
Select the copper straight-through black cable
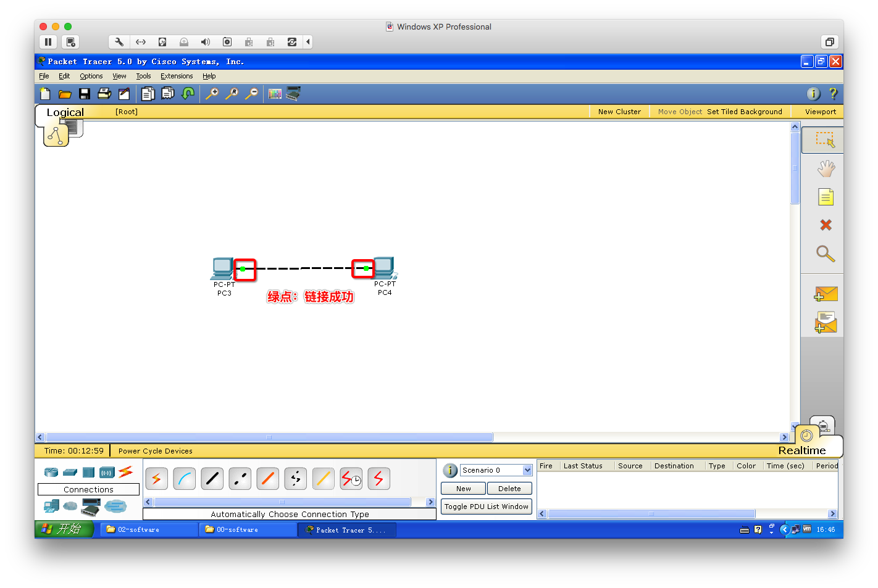[212, 479]
